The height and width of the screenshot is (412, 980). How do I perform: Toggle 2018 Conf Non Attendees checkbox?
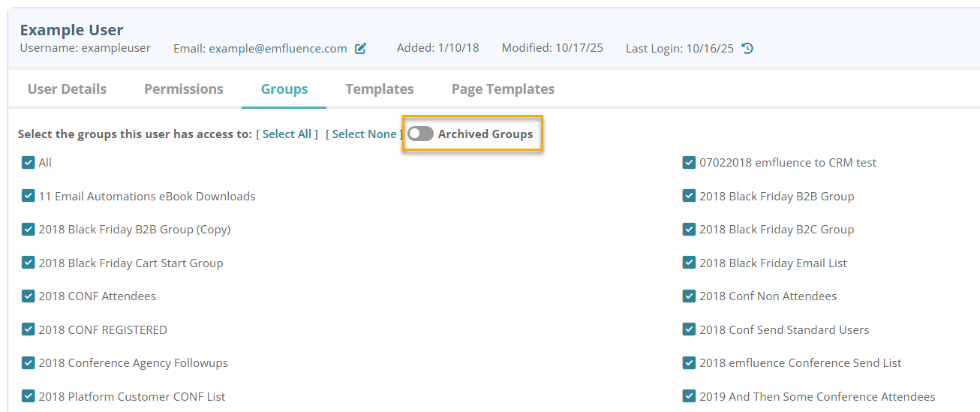click(x=689, y=296)
